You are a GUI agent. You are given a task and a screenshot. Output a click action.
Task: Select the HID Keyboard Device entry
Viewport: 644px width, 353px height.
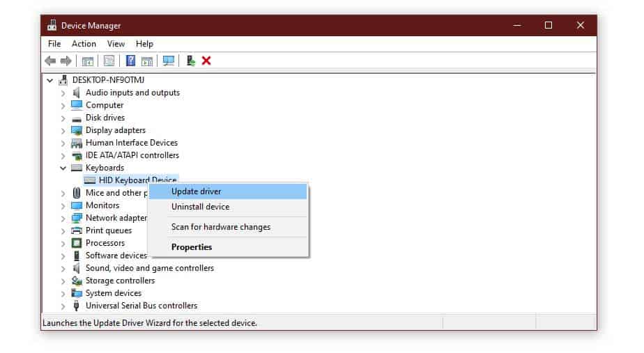137,180
